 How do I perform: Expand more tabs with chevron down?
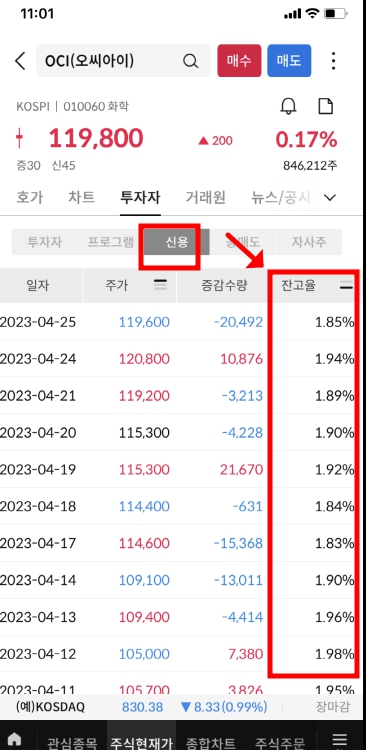[330, 198]
